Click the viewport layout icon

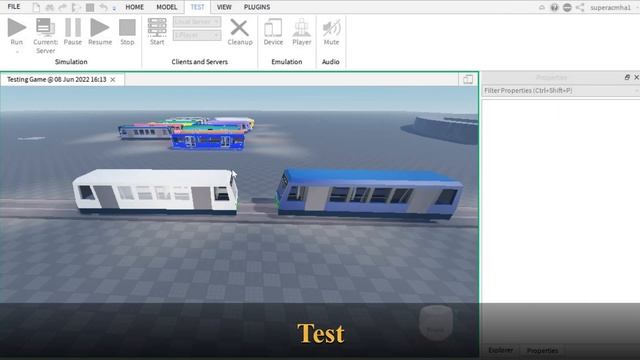click(x=468, y=79)
